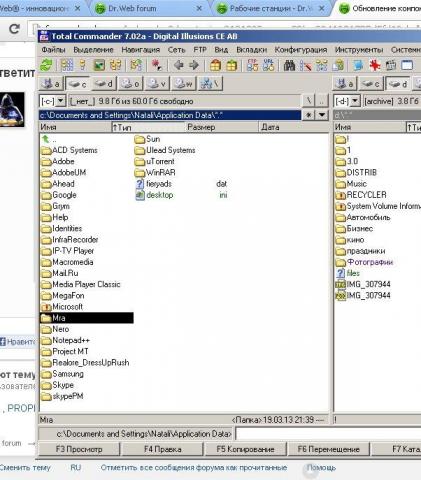
Task: Switch left panel to drive w
Action: click(x=184, y=84)
